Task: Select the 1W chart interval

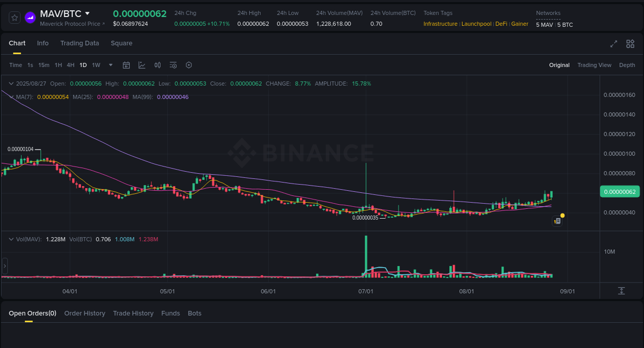Action: tap(96, 65)
